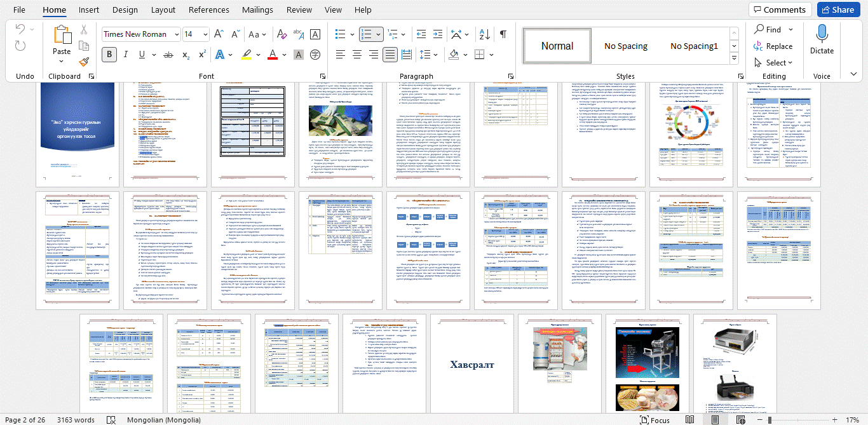Screen dimensions: 868x425
Task: Cut selection with the scissors icon
Action: click(84, 30)
